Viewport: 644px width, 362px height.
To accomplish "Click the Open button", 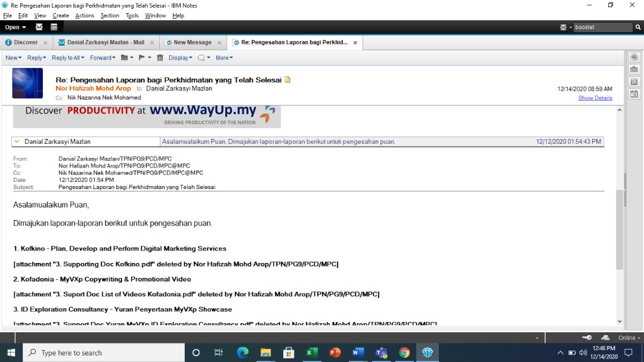I will tap(15, 27).
